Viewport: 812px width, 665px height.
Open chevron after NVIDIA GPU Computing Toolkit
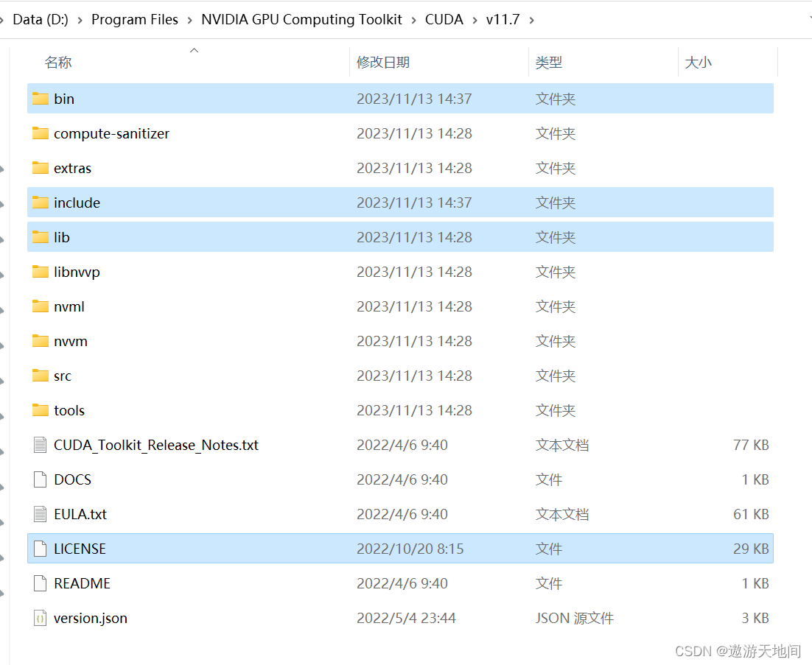(x=413, y=20)
